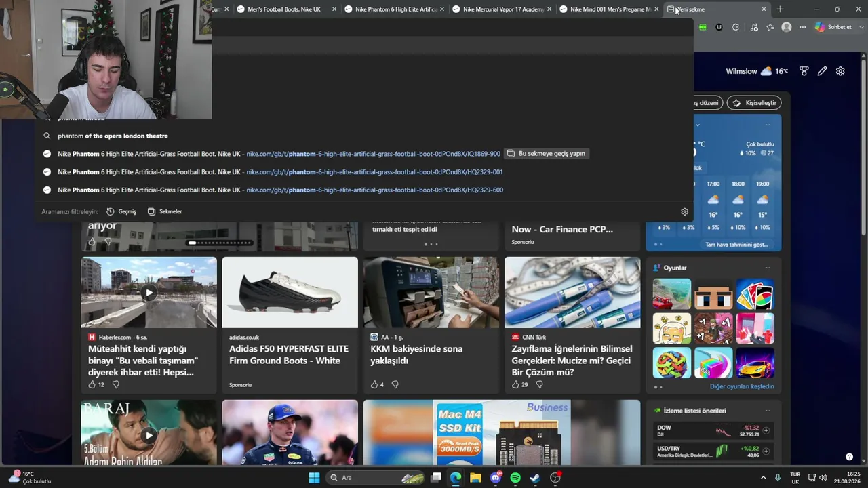Close the Nike Phantom 6 High Elite tab

(441, 9)
